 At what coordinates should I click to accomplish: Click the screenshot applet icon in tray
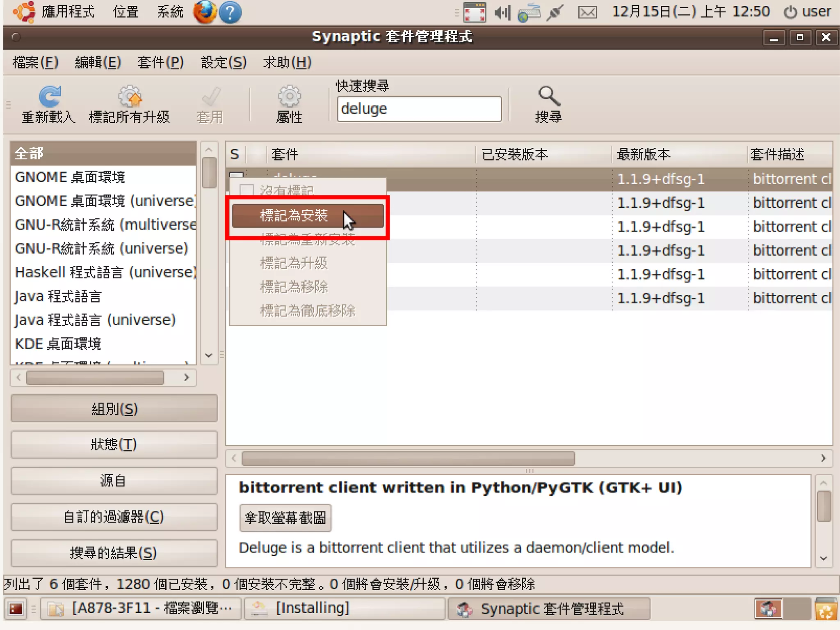point(475,12)
